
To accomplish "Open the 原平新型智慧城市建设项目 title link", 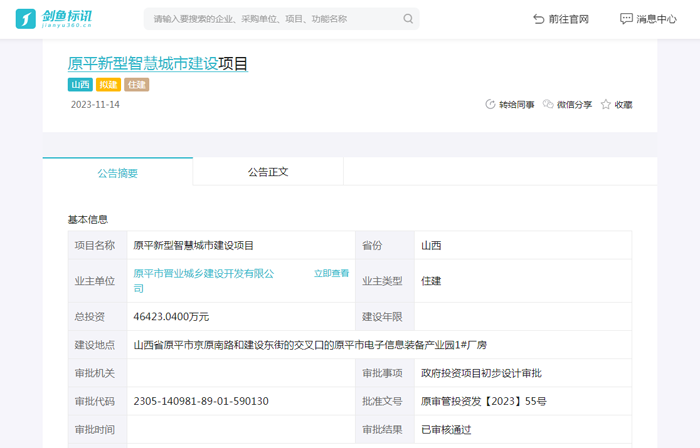I will pos(157,64).
